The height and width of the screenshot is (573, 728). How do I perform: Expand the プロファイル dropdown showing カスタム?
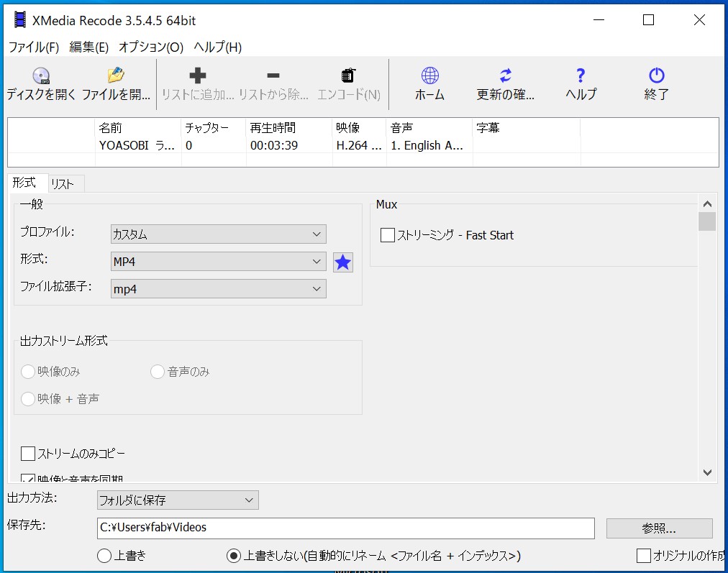(x=219, y=234)
